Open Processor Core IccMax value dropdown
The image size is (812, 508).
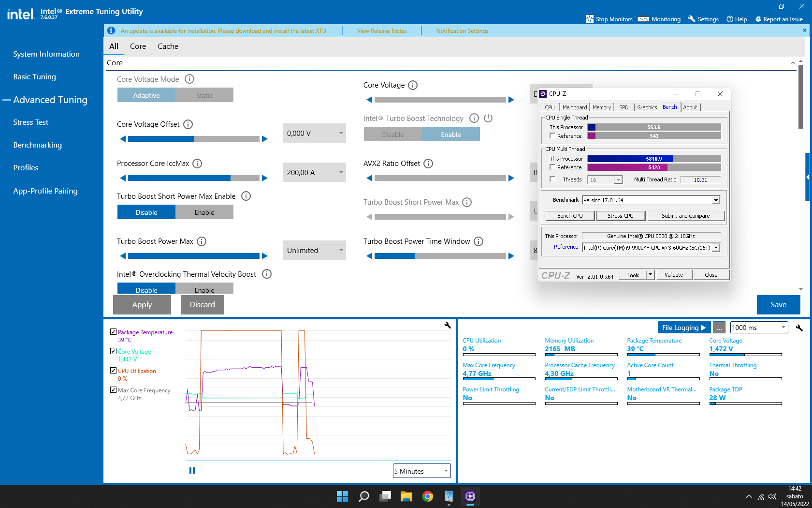tap(315, 172)
